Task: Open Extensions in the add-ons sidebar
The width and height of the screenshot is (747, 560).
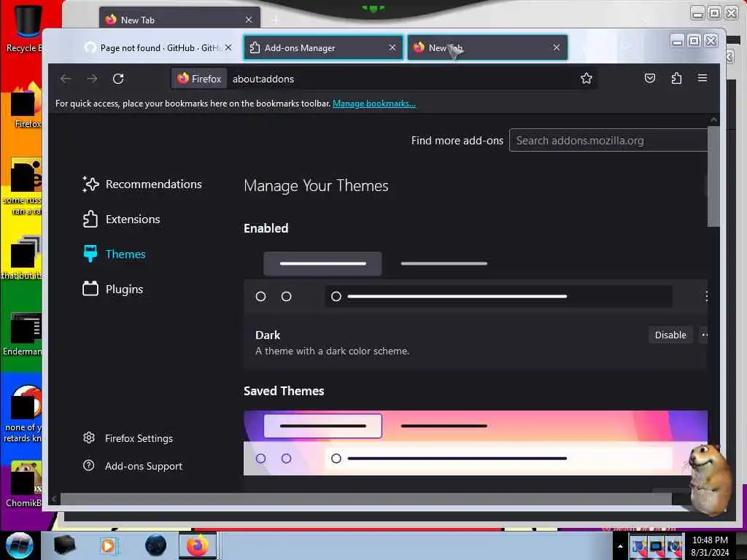Action: 122,219
